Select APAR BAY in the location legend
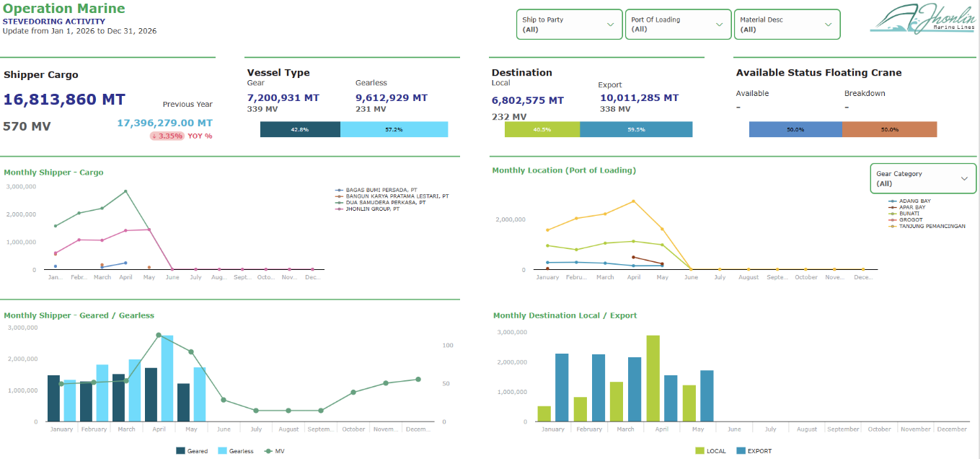Screen dimensions: 980x459 (x=907, y=208)
